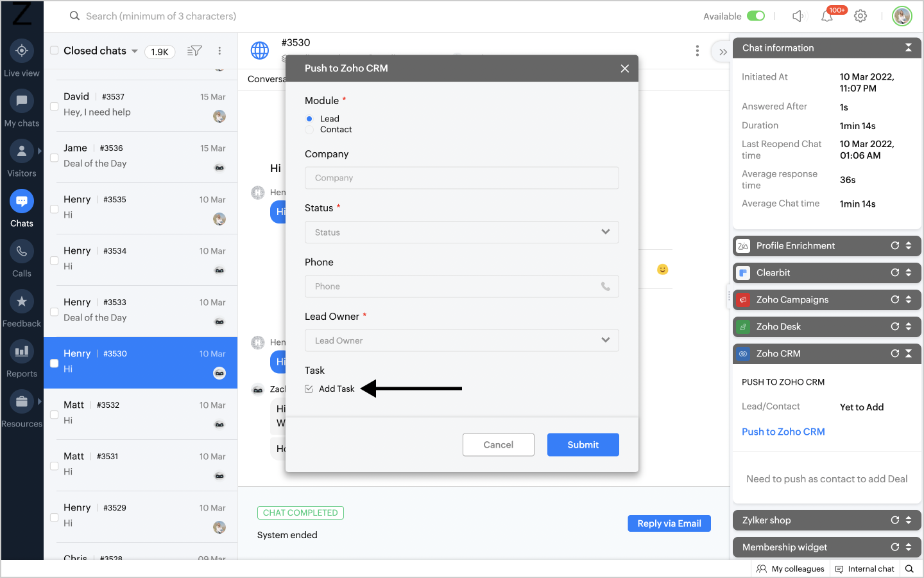Viewport: 924px width, 578px height.
Task: Open settings gear
Action: [x=860, y=16]
